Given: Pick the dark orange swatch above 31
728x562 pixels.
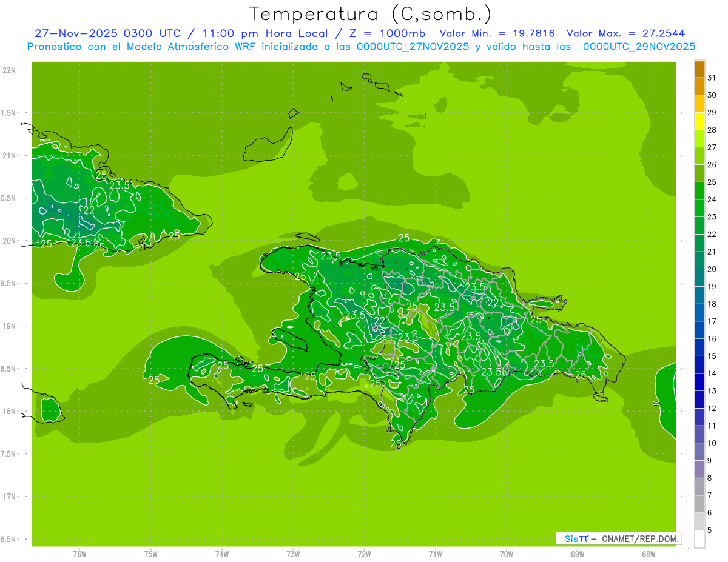Looking at the screenshot, I should click(x=699, y=70).
